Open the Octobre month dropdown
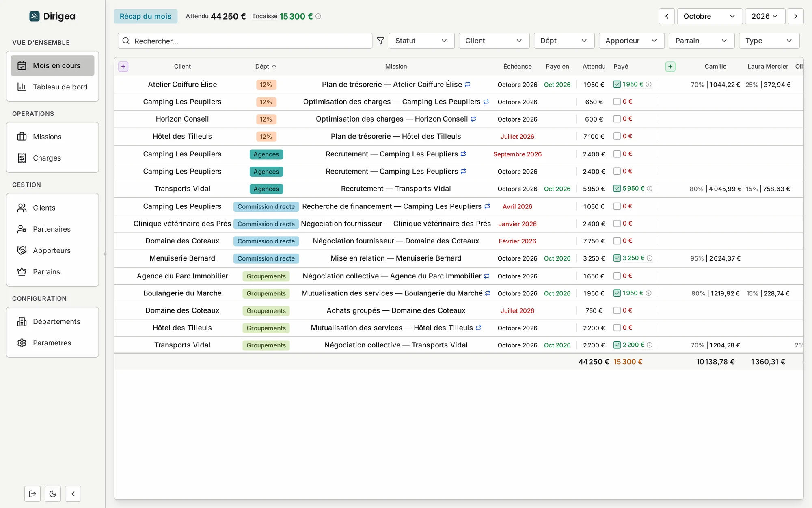 pos(710,16)
